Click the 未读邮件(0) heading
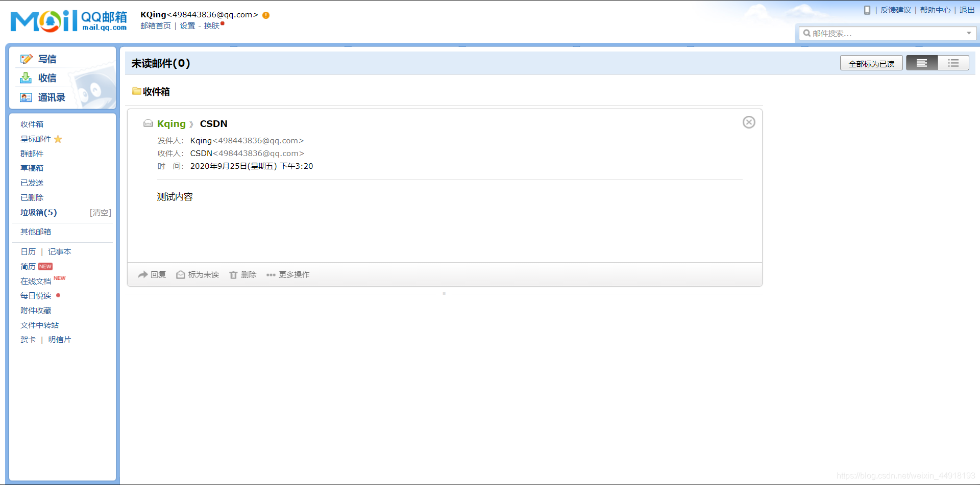This screenshot has height=485, width=980. [161, 63]
